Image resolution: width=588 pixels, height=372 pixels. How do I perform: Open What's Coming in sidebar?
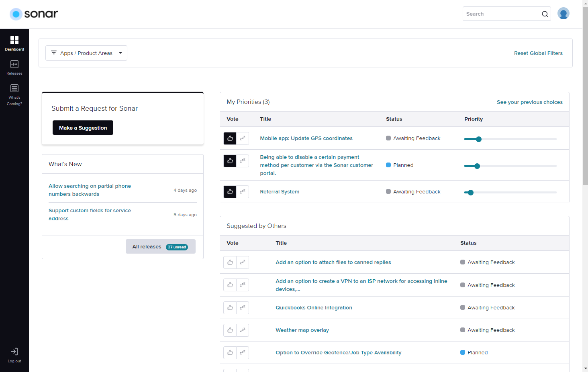(x=14, y=95)
